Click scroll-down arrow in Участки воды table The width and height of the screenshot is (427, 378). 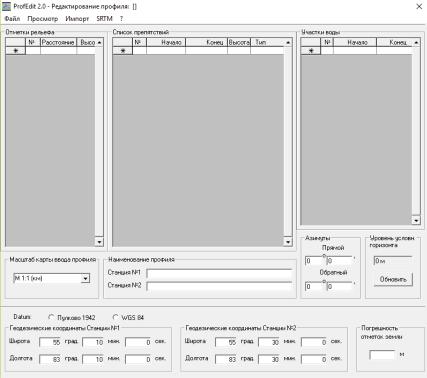(x=416, y=220)
